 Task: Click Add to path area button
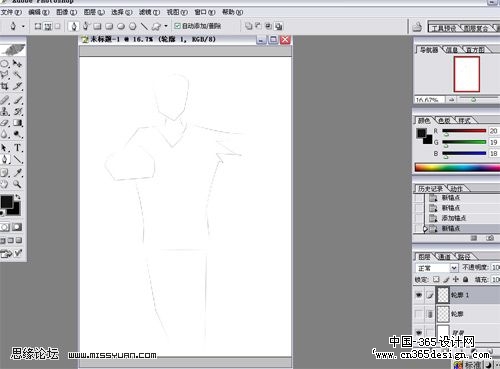(x=248, y=26)
